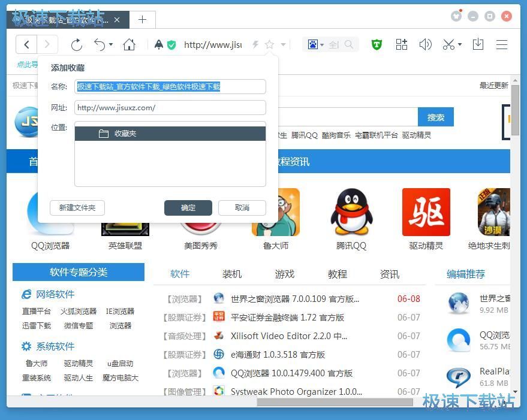527x420 pixels.
Task: Open the 鲁大师 app label
Action: coord(276,246)
